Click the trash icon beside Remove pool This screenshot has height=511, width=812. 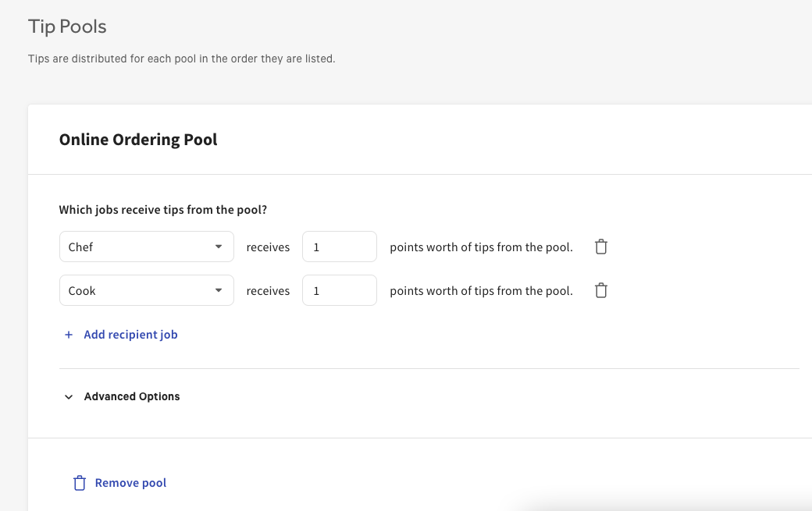tap(79, 482)
